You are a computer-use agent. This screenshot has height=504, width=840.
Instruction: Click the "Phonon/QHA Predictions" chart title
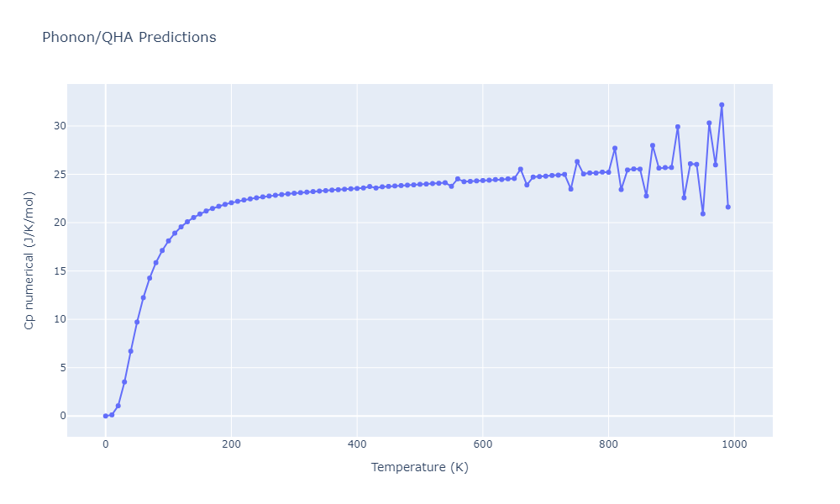pos(129,38)
